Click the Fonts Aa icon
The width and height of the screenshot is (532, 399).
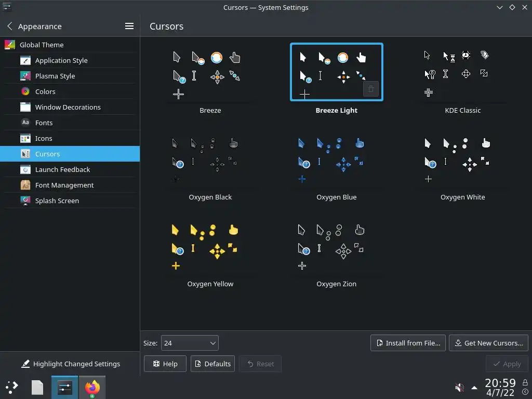pos(25,123)
